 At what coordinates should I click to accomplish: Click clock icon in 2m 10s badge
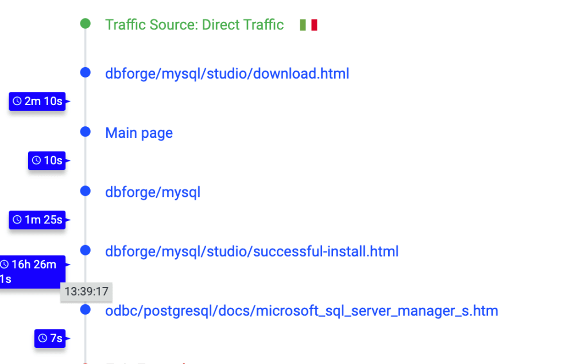[17, 101]
